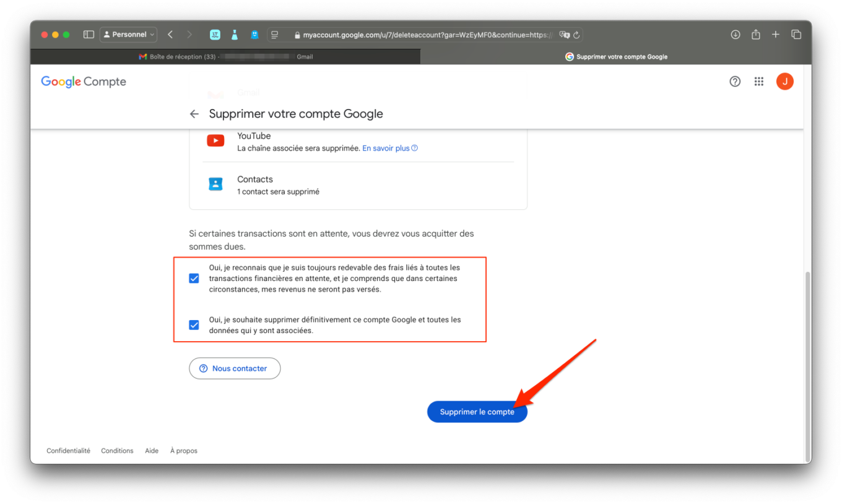Uncheck the pending financial transactions acknowledgment checkbox
Screen dimensions: 842x504
click(194, 279)
